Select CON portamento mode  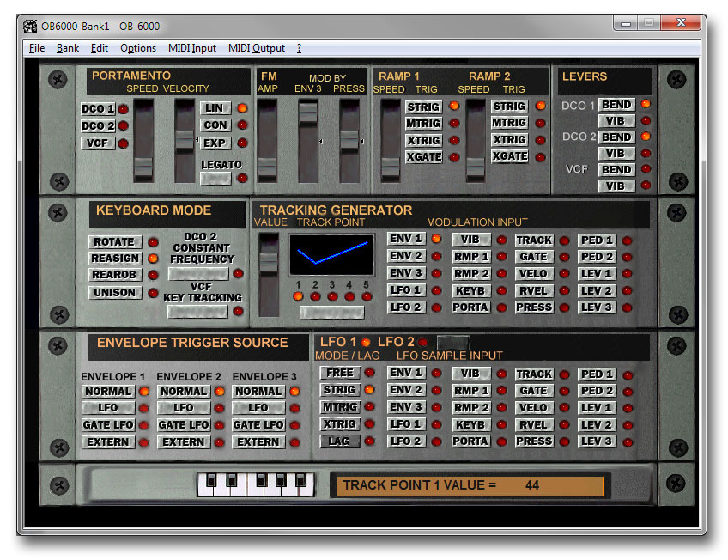tap(215, 125)
